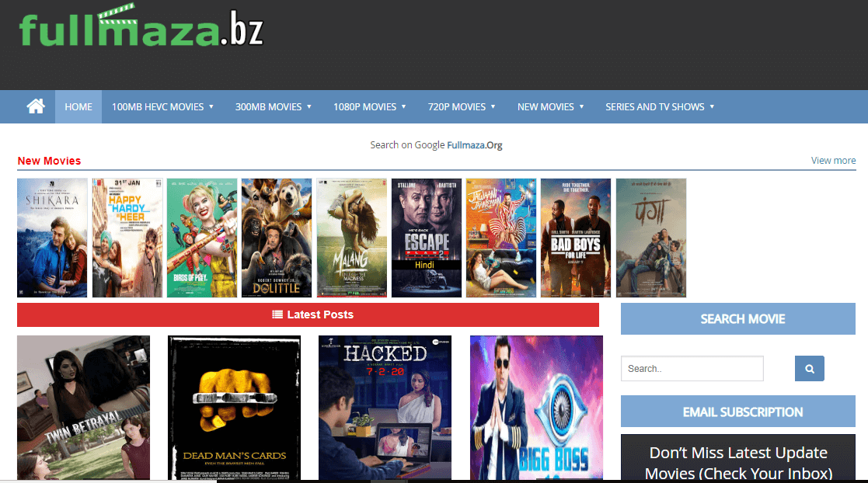This screenshot has width=868, height=483.
Task: Open the Happy Hardy and Heer poster
Action: (x=127, y=238)
